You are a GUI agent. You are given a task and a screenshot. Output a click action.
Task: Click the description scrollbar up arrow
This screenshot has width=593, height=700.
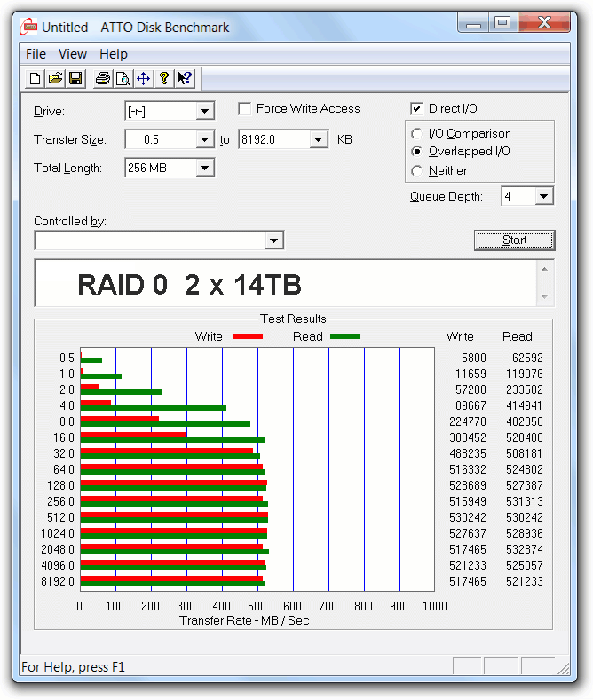[x=544, y=269]
